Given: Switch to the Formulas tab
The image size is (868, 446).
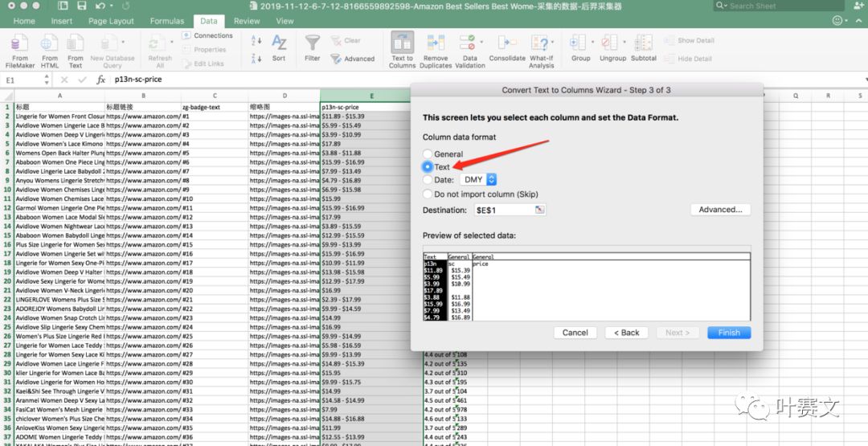Looking at the screenshot, I should [x=167, y=21].
